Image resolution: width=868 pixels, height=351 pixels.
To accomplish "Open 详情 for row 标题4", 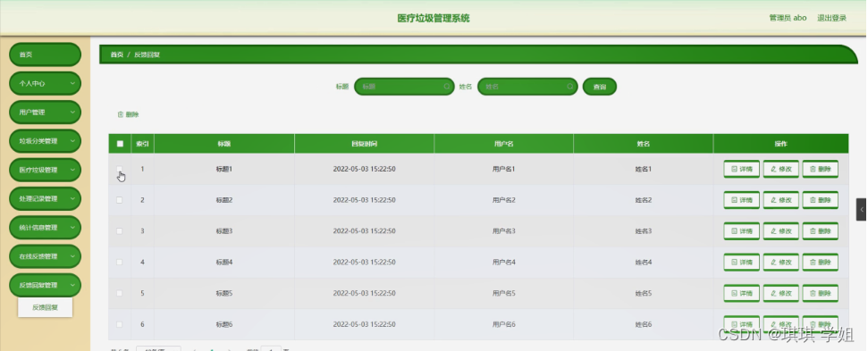I will (741, 262).
